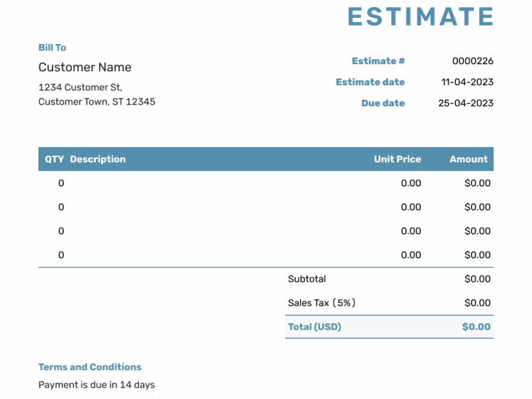
Task: Select the QTY column header
Action: [54, 159]
